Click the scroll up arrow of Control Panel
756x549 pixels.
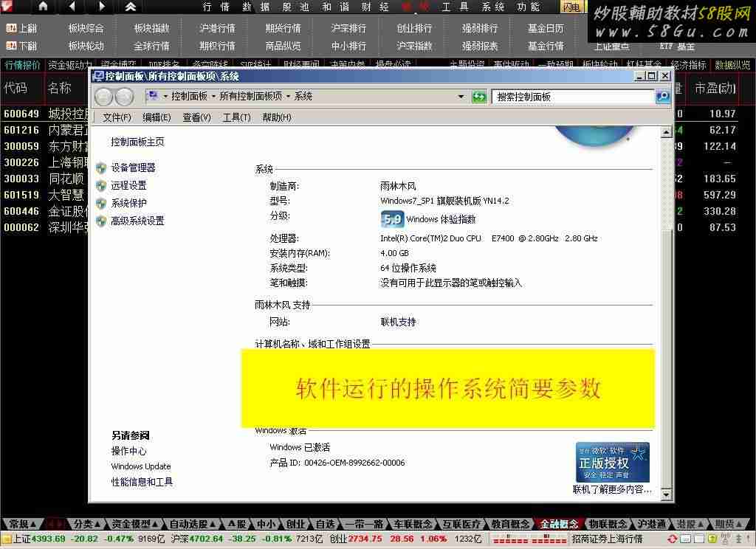pos(666,131)
